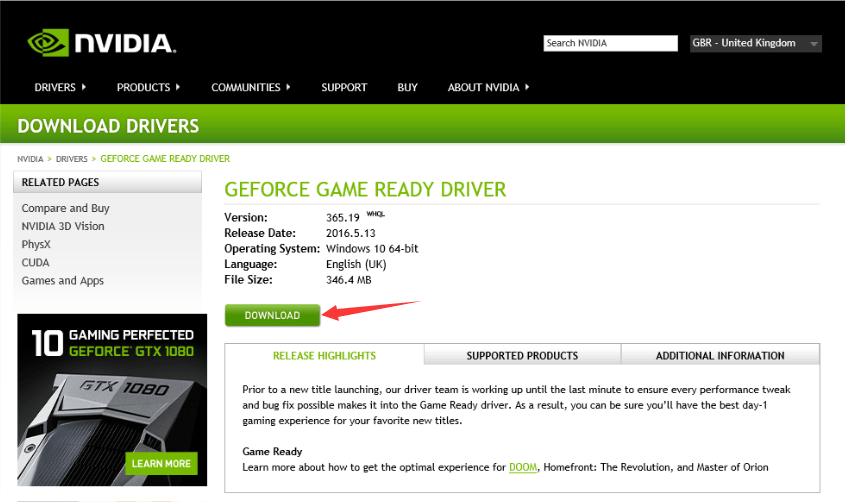Open the Support page
The height and width of the screenshot is (502, 845).
344,88
